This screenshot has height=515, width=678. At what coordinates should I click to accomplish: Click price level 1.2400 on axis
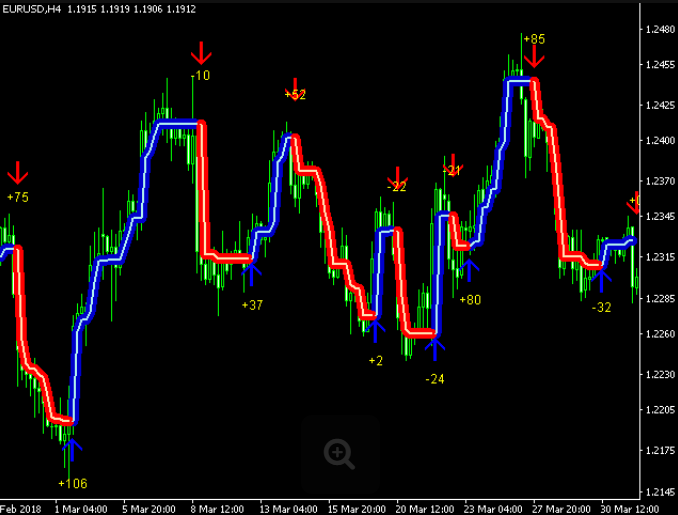(x=660, y=141)
